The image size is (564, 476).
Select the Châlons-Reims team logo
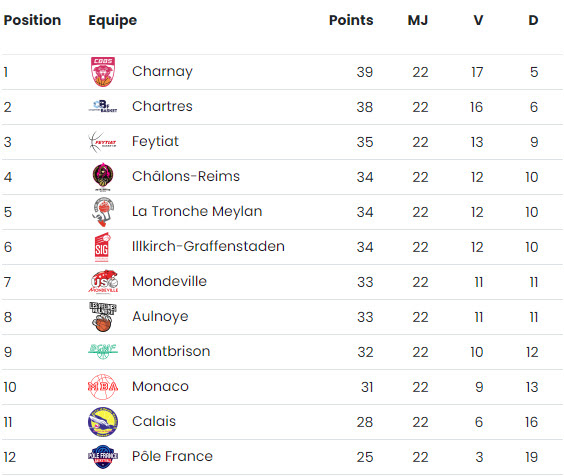coord(103,177)
